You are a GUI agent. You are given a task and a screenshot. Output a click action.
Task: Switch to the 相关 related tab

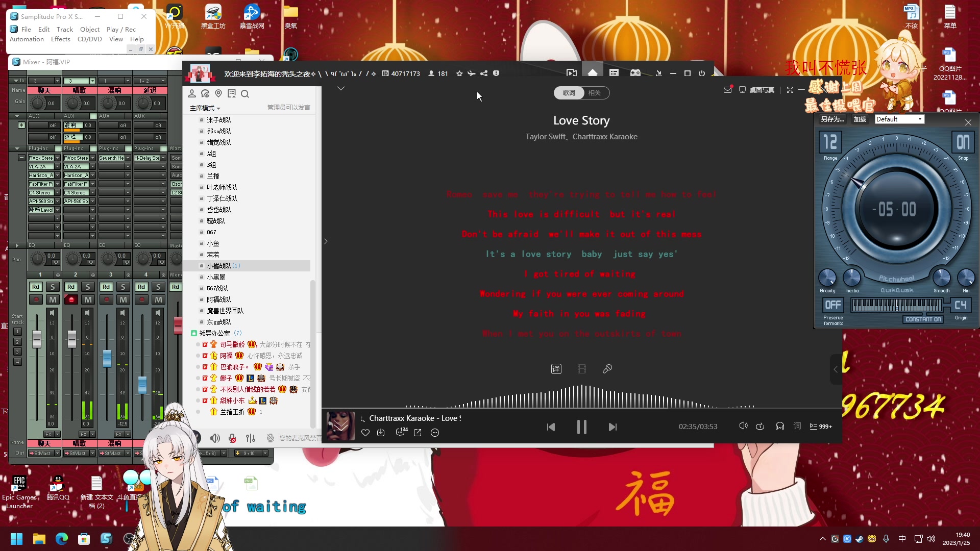[595, 93]
